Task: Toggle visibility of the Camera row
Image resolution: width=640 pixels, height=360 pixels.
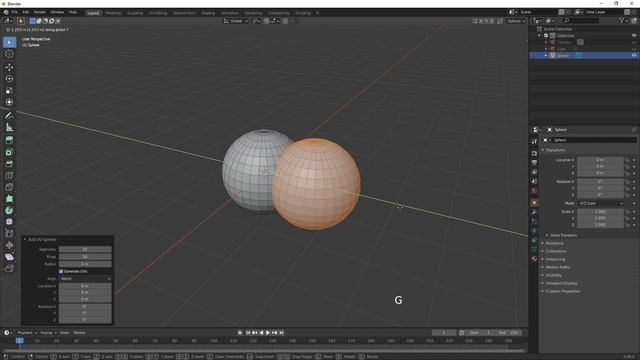Action: (x=634, y=42)
